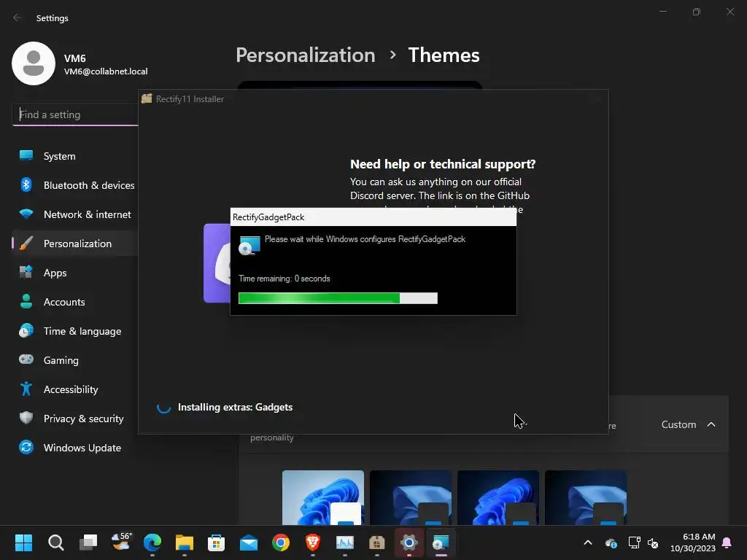Open the notifications bell

[727, 542]
